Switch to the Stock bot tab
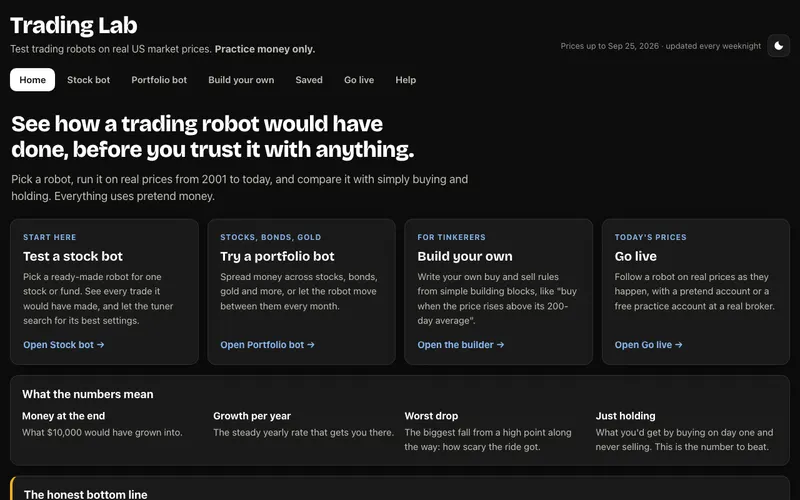The height and width of the screenshot is (500, 800). point(88,80)
